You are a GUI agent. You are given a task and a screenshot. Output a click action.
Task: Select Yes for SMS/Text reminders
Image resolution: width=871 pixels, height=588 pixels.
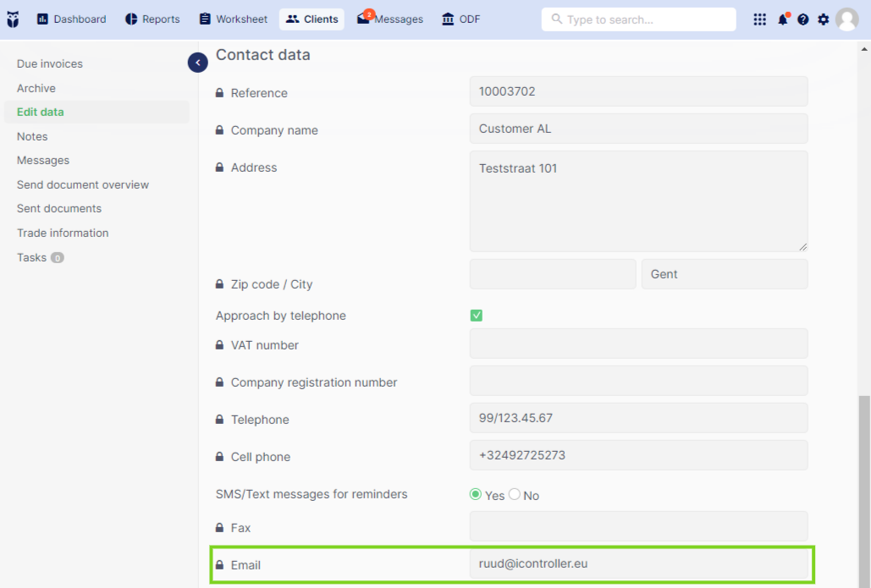[475, 494]
